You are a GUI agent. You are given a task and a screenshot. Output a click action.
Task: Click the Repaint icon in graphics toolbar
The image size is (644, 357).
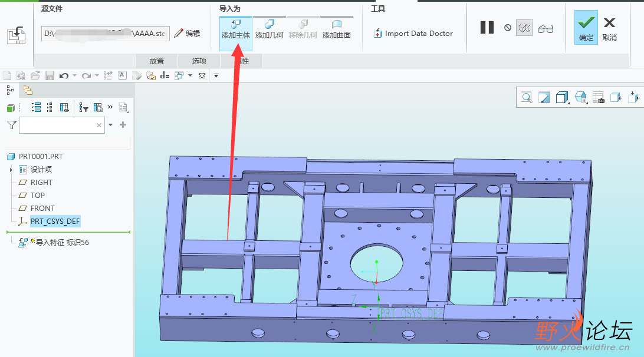point(544,98)
